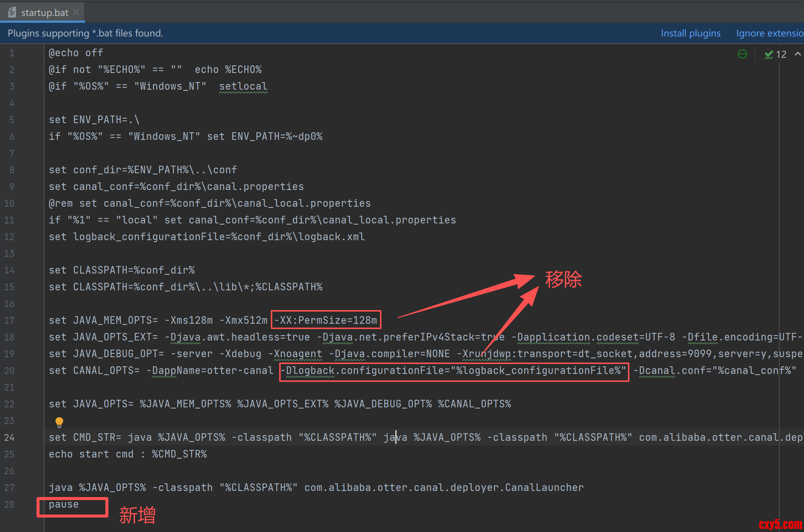Click the yellow lightbulb quick-fix icon
Image resolution: width=804 pixels, height=532 pixels.
click(59, 422)
